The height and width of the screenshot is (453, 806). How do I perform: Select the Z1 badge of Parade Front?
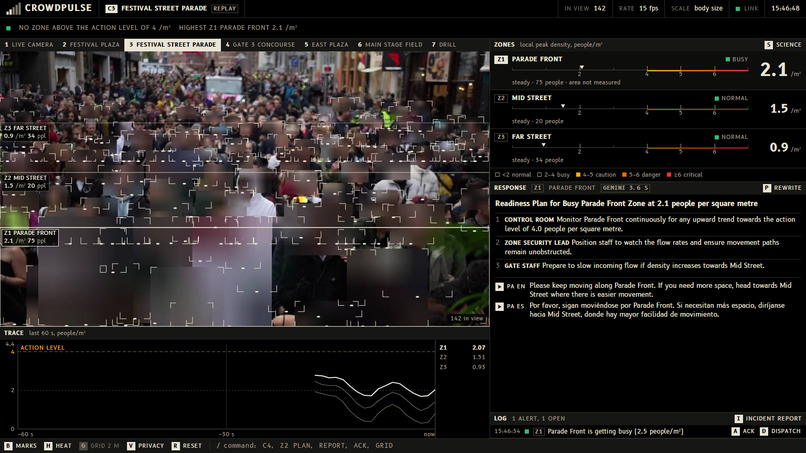coord(501,60)
